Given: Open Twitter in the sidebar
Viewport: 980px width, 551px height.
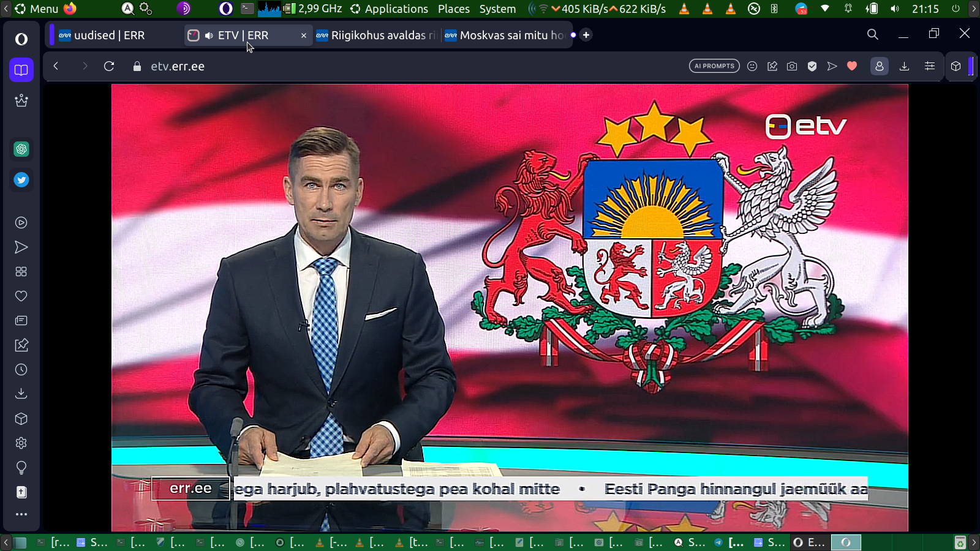Looking at the screenshot, I should pos(21,180).
